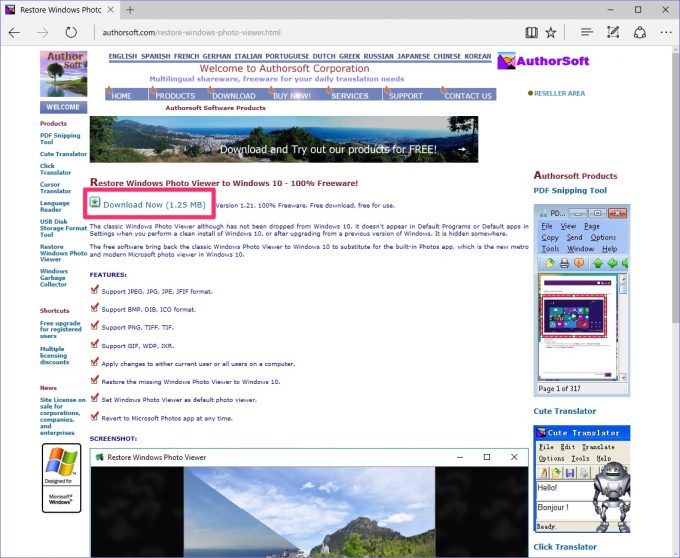Open Free upgrade for registered users link
This screenshot has width=680, height=558.
coord(61,330)
